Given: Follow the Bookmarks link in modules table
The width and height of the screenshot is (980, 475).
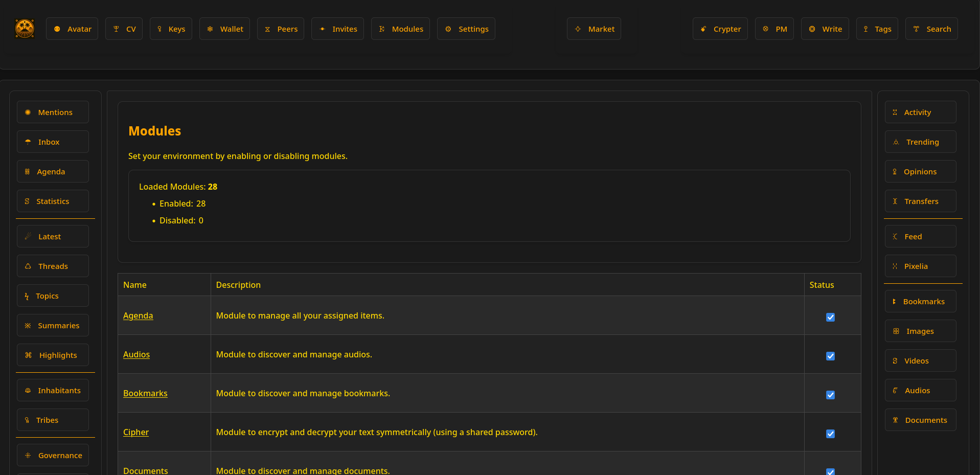Looking at the screenshot, I should 145,394.
